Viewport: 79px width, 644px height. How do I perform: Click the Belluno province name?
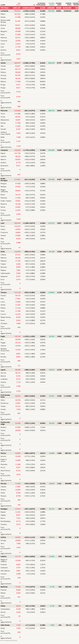pos(3,82)
